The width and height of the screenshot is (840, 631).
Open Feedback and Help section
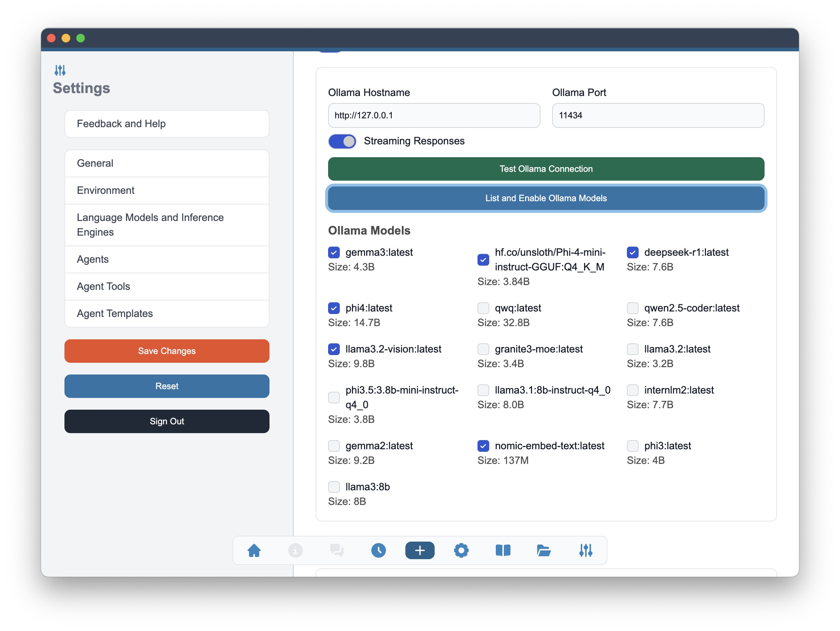pyautogui.click(x=167, y=124)
